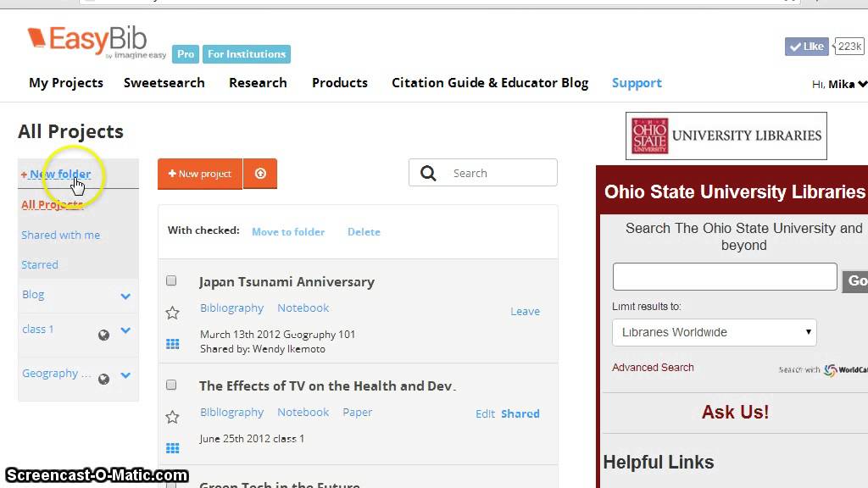The image size is (868, 488).
Task: Open Notebook of Japan Tsunami Anniversary
Action: pos(303,308)
